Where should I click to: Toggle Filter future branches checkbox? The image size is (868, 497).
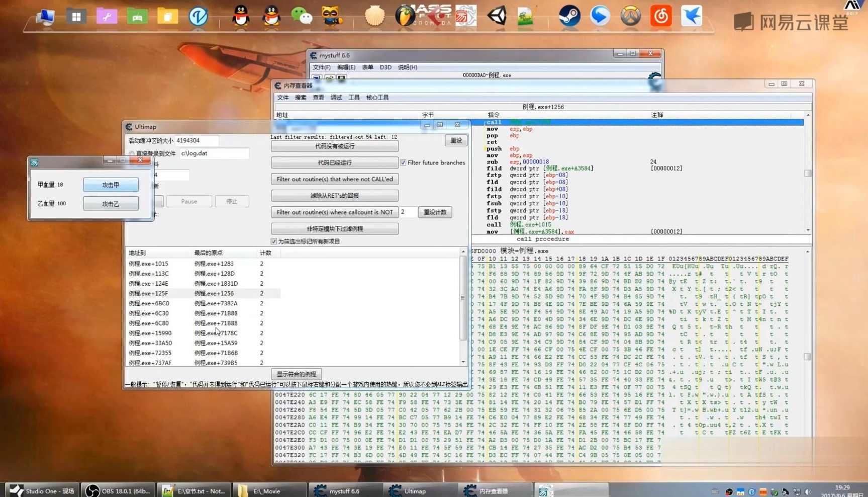pos(403,162)
